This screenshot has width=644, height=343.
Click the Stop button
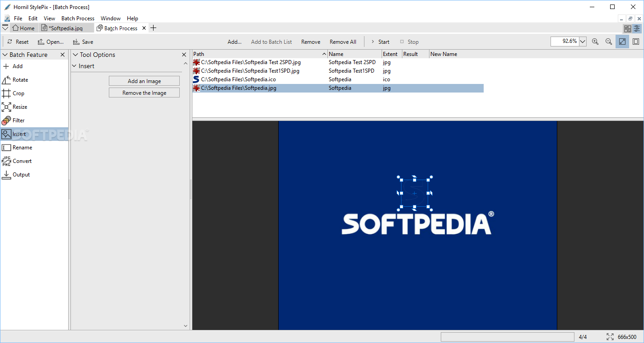tap(409, 42)
